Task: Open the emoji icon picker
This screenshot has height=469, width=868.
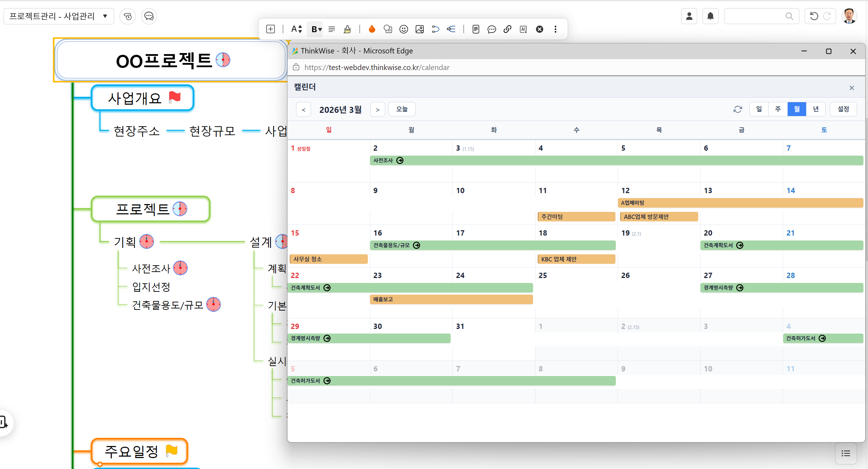Action: coord(404,29)
